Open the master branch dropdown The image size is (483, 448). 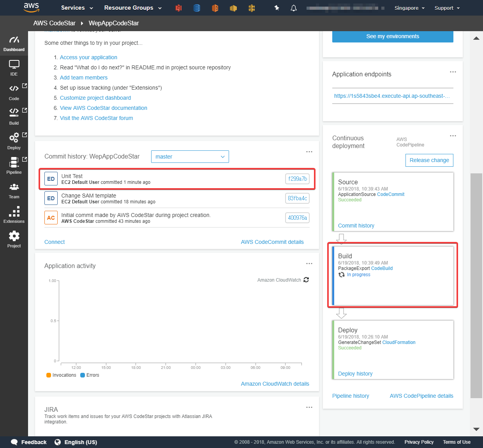(x=190, y=157)
